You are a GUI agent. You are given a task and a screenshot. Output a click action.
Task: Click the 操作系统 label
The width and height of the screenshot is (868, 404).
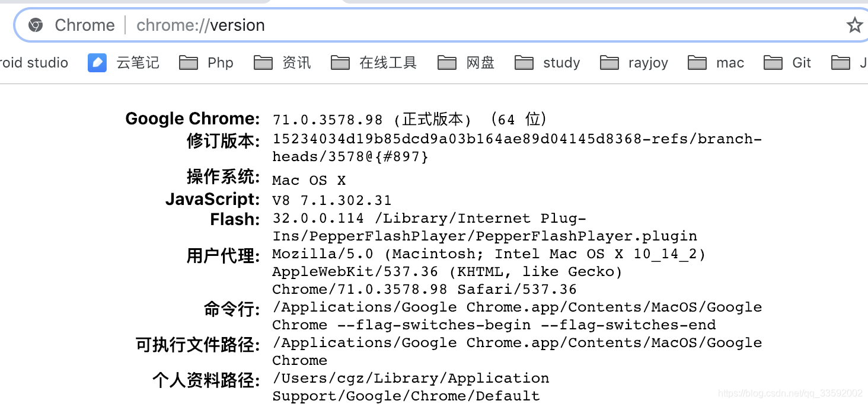224,177
